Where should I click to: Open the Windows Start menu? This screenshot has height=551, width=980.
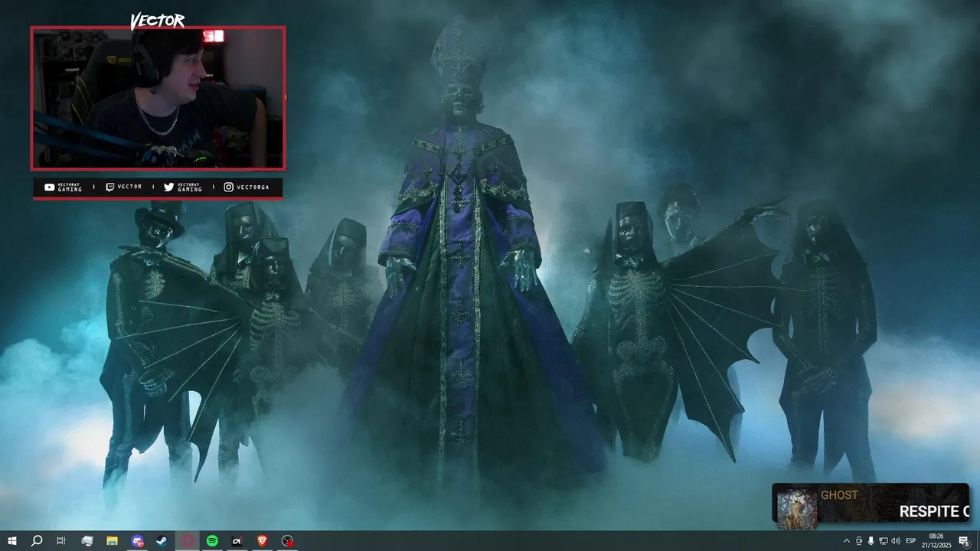(11, 541)
